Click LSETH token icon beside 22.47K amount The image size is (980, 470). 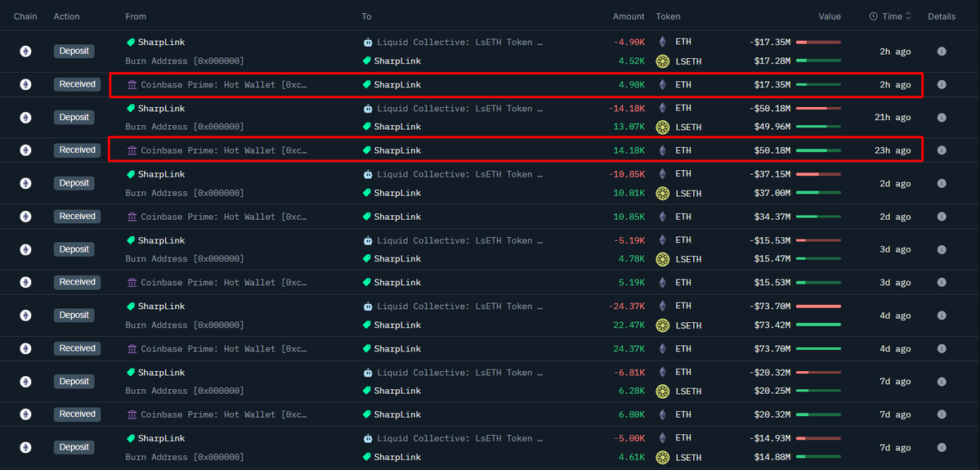663,325
